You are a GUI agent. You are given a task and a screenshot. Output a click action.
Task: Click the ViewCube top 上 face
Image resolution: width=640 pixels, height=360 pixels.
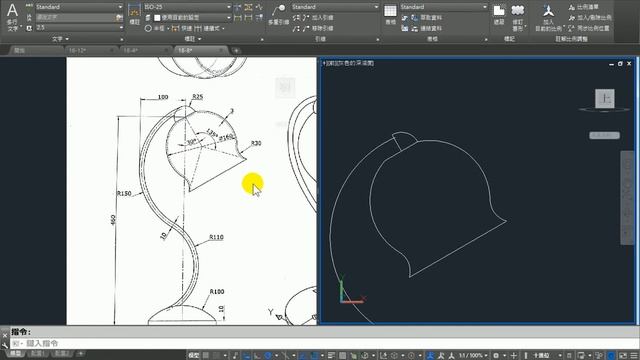point(604,98)
